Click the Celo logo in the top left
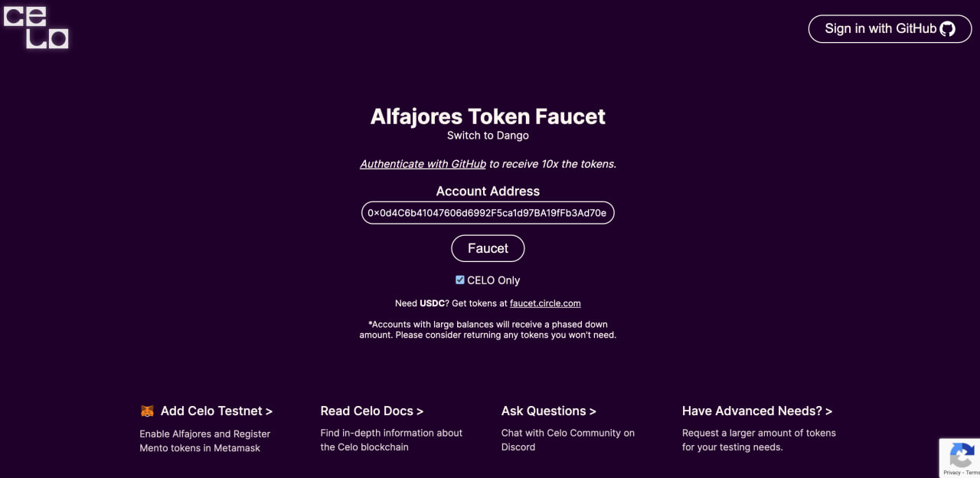Image resolution: width=980 pixels, height=478 pixels. [37, 28]
